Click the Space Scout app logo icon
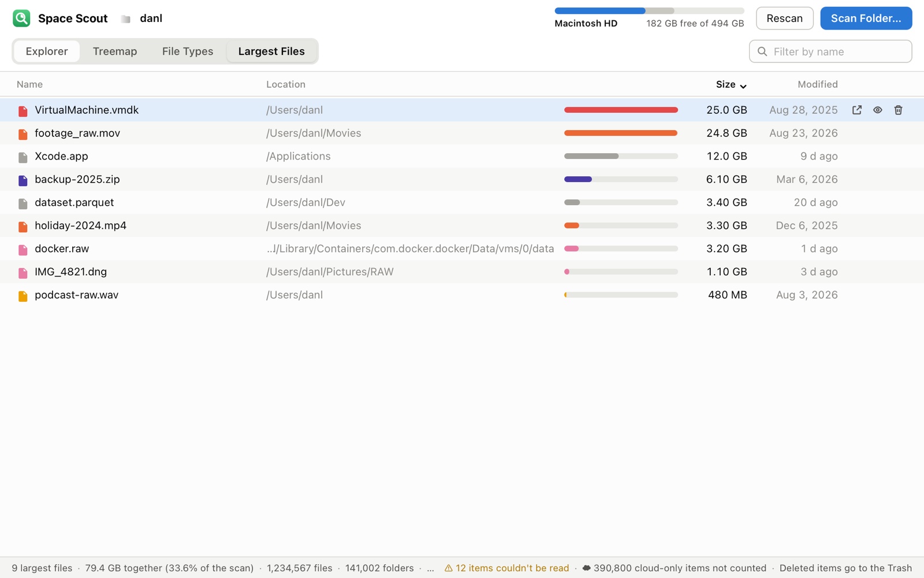Viewport: 924px width, 578px height. (21, 18)
